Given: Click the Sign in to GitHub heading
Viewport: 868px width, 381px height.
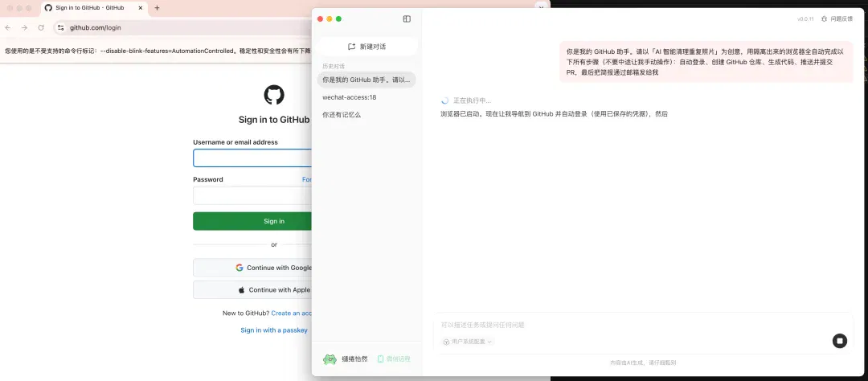Looking at the screenshot, I should coord(274,120).
